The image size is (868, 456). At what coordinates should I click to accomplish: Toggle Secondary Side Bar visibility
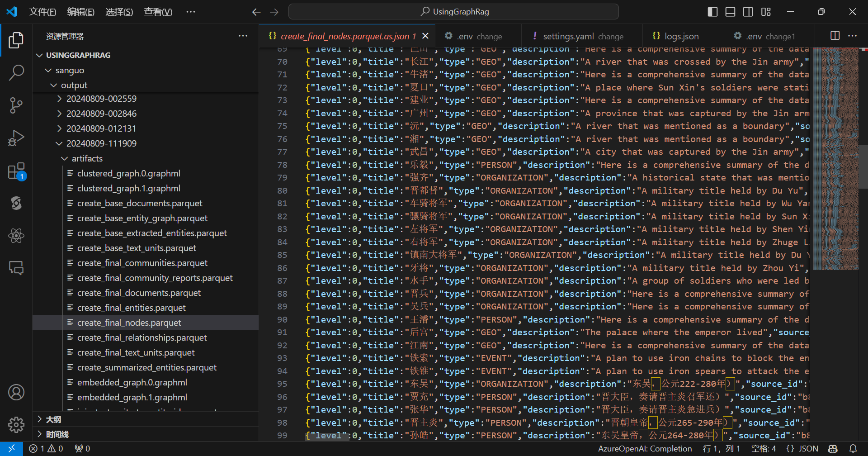point(748,12)
